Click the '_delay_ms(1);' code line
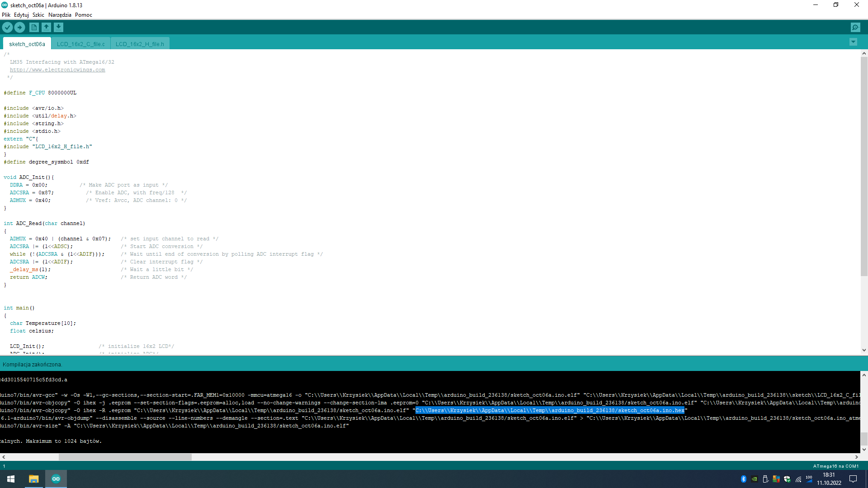Viewport: 868px width, 488px height. [x=30, y=269]
